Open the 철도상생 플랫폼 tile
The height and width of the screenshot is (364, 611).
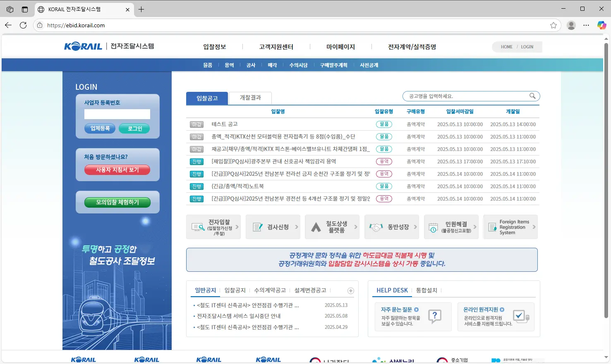tap(332, 227)
